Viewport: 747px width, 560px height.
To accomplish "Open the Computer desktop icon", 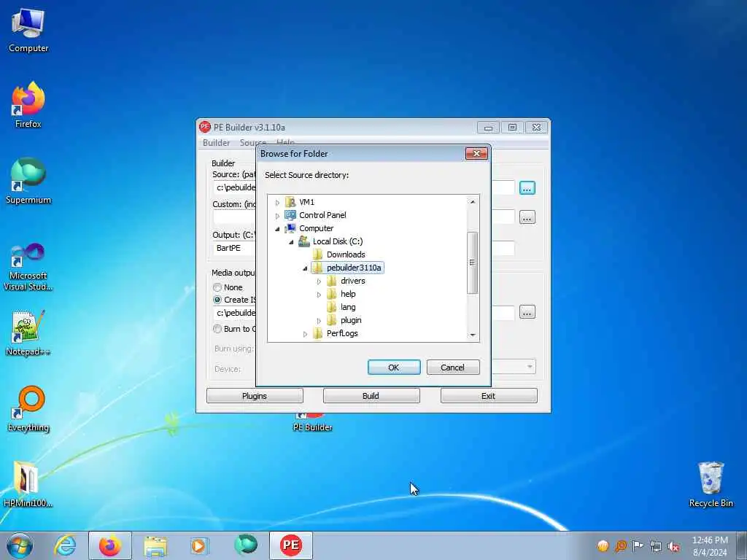I will 28,30.
